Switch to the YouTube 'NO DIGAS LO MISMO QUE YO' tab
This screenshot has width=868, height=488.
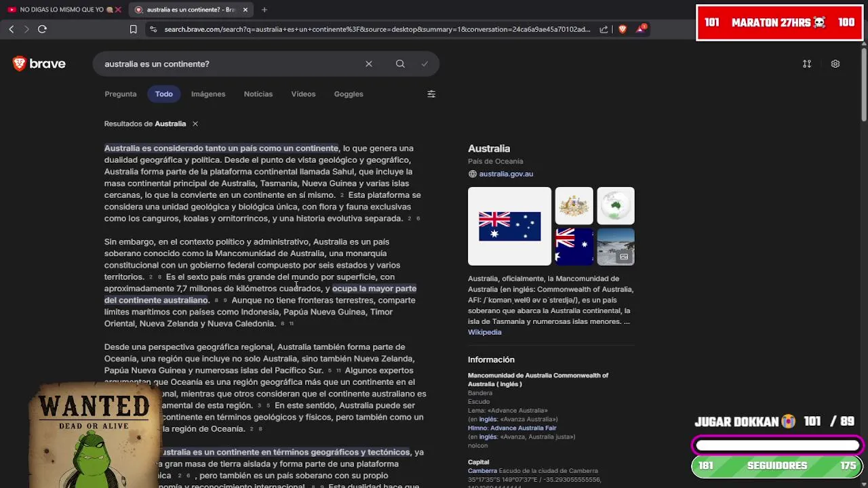point(62,9)
